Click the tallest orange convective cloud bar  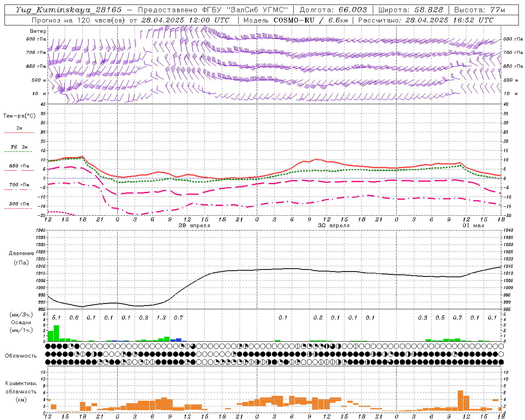pyautogui.click(x=460, y=401)
